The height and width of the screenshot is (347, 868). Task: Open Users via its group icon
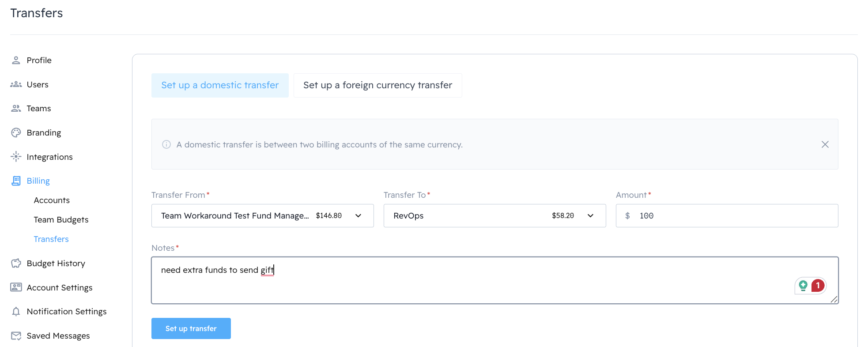click(x=16, y=84)
